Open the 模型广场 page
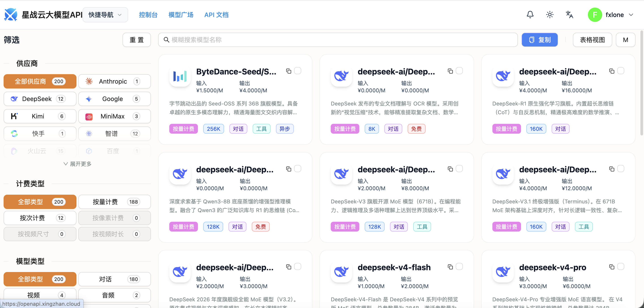Image resolution: width=644 pixels, height=308 pixels. (x=181, y=15)
